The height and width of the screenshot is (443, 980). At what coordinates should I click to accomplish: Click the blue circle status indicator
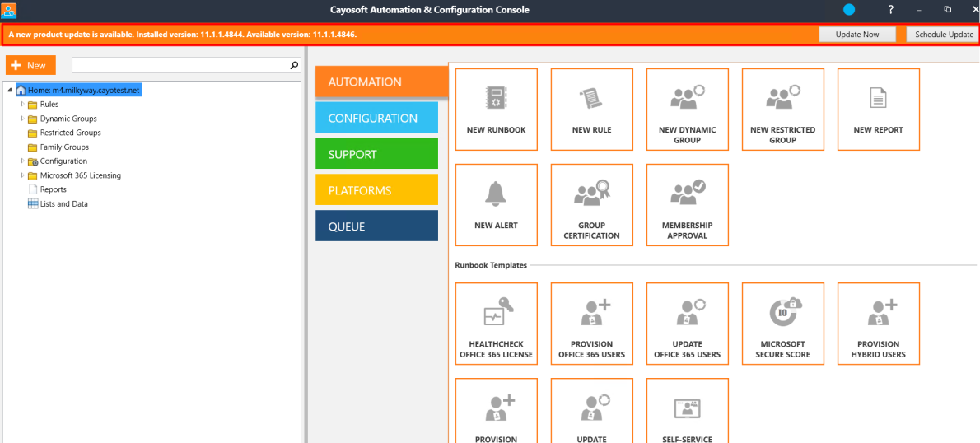click(x=849, y=9)
